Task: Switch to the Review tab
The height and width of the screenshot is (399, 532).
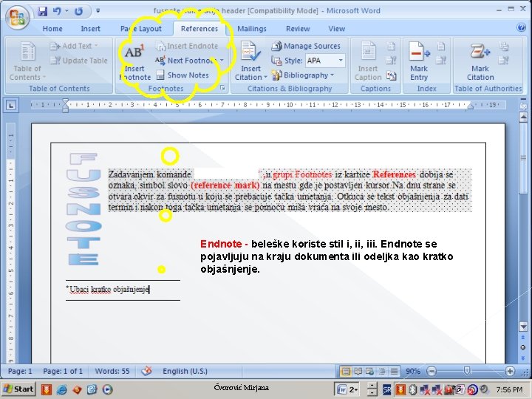Action: pos(298,29)
